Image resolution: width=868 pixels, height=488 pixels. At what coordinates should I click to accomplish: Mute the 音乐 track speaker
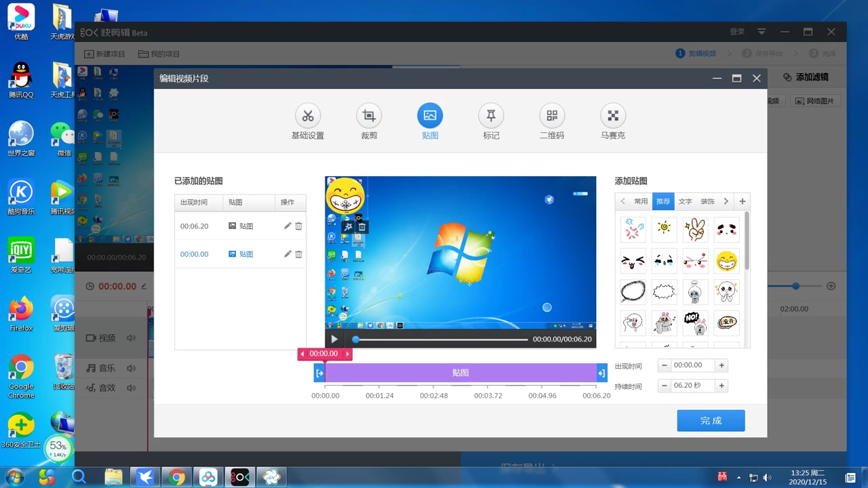(131, 369)
